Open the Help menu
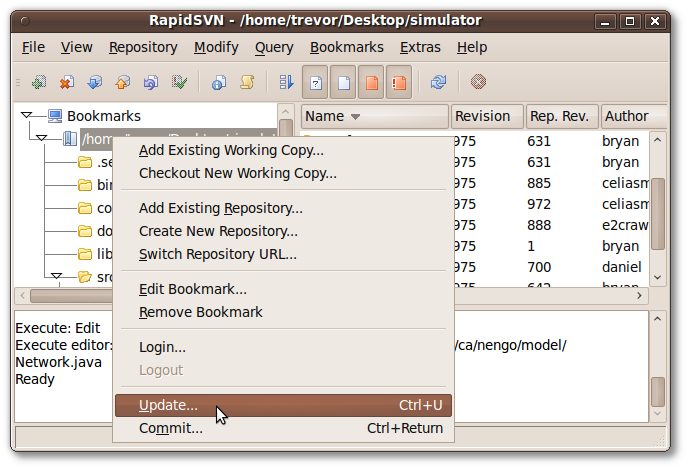The width and height of the screenshot is (688, 469). (x=472, y=47)
